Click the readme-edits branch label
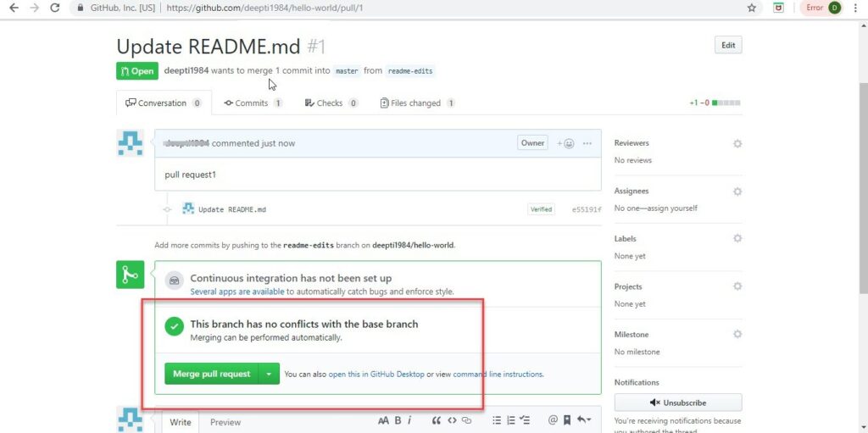Image resolution: width=868 pixels, height=433 pixels. point(410,71)
